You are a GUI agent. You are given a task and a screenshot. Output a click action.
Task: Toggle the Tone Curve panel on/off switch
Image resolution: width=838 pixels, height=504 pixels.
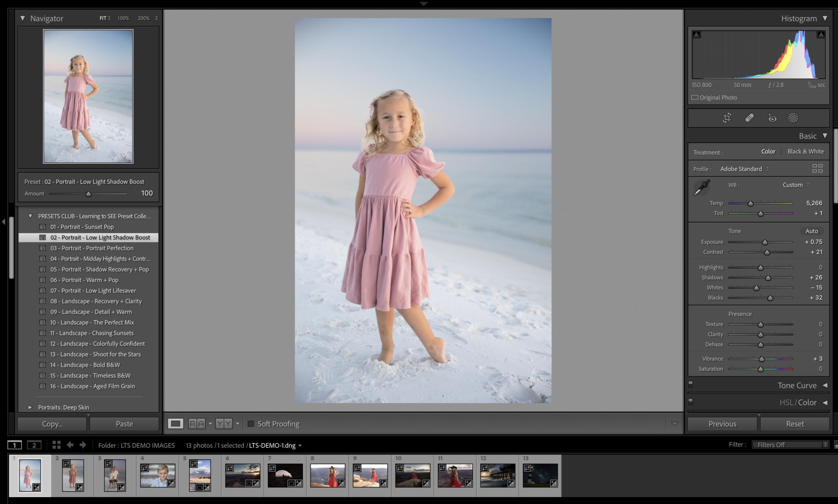tap(691, 384)
